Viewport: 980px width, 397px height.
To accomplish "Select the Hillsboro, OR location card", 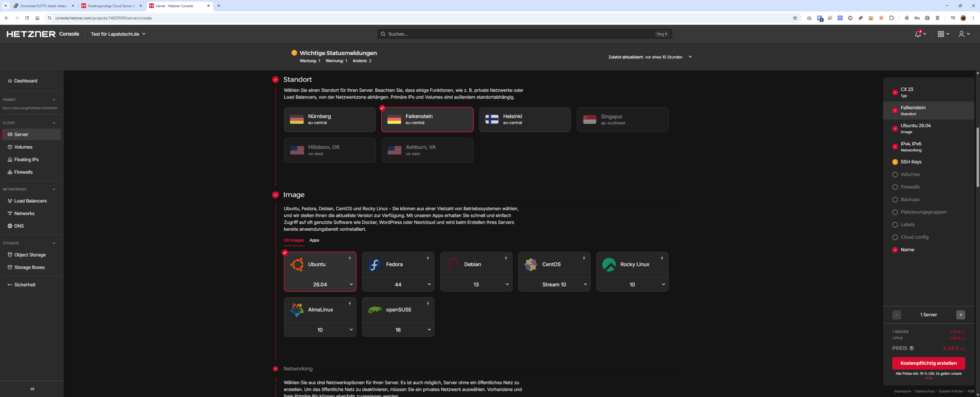I will pos(330,150).
